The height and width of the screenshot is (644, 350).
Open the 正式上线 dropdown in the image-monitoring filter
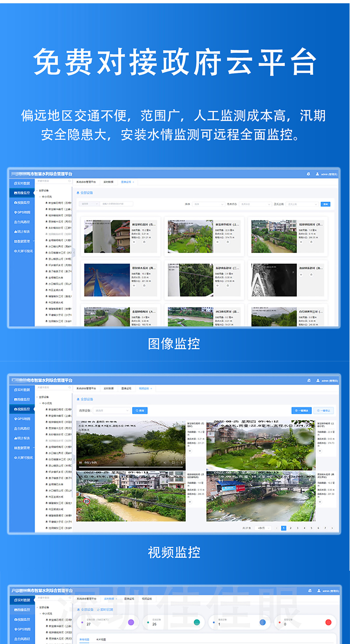(x=302, y=204)
